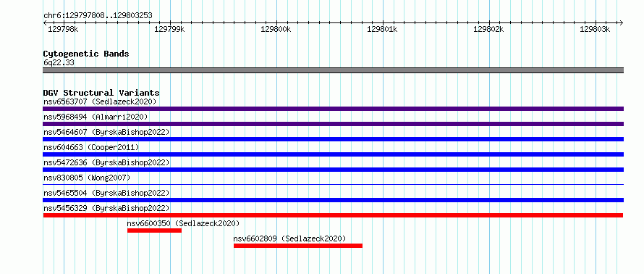Image resolution: width=644 pixels, height=274 pixels.
Task: Click the nsv604663 (Cooper2011) label
Action: point(91,147)
